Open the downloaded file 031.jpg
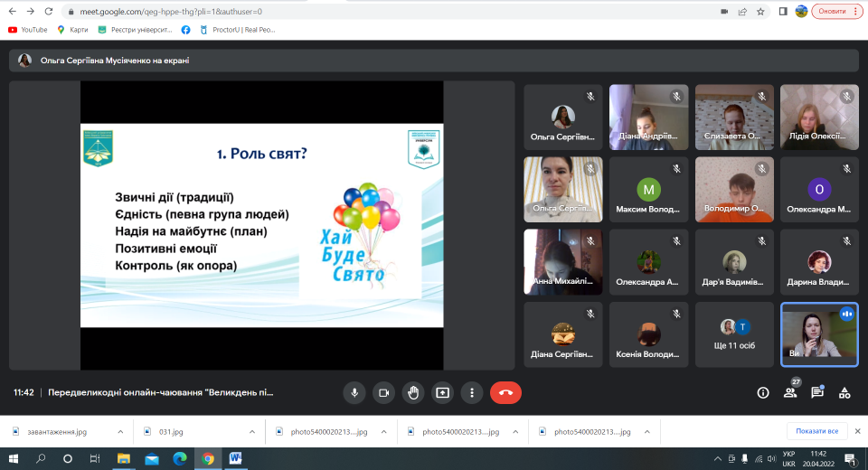 [x=171, y=432]
